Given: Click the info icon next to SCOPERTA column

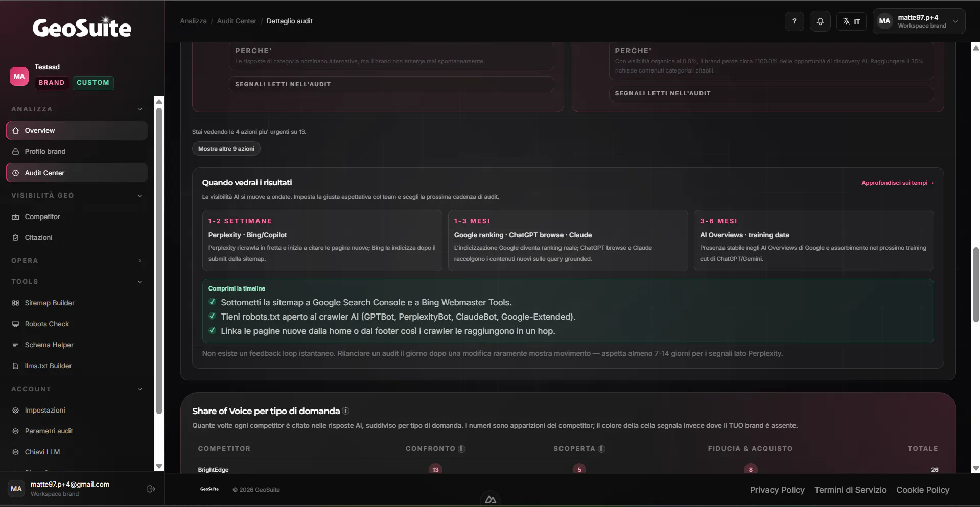Looking at the screenshot, I should 601,449.
